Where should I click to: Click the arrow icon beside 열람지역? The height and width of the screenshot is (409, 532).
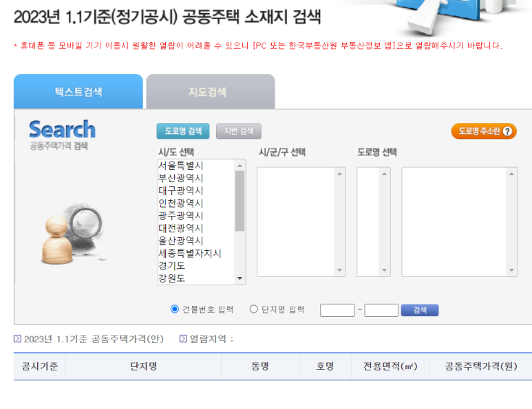(183, 338)
